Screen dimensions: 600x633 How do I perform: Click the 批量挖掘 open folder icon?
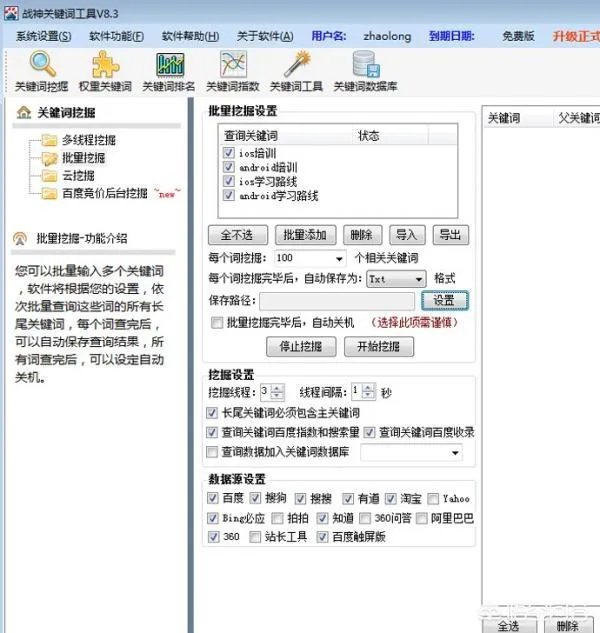pos(50,158)
